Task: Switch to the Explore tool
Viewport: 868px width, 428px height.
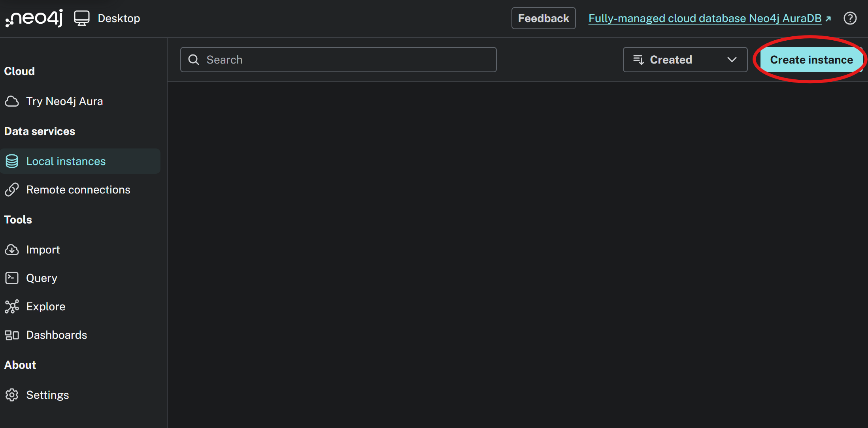Action: coord(80,306)
